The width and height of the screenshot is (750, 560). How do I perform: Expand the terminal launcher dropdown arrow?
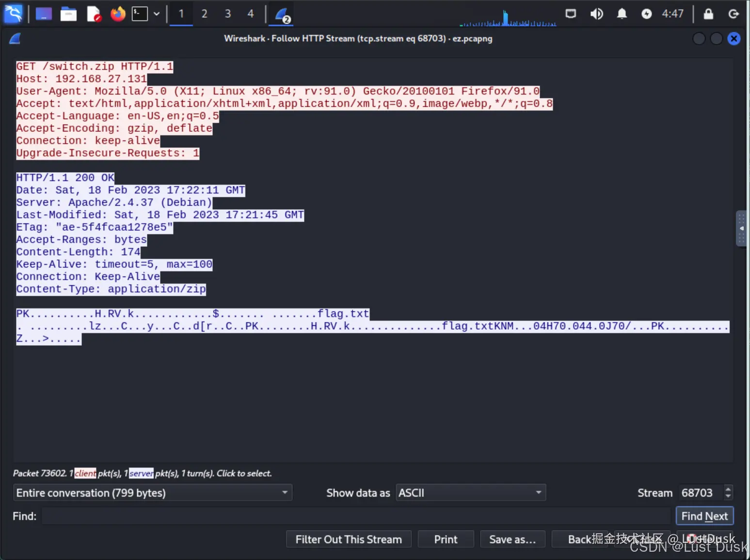tap(157, 14)
